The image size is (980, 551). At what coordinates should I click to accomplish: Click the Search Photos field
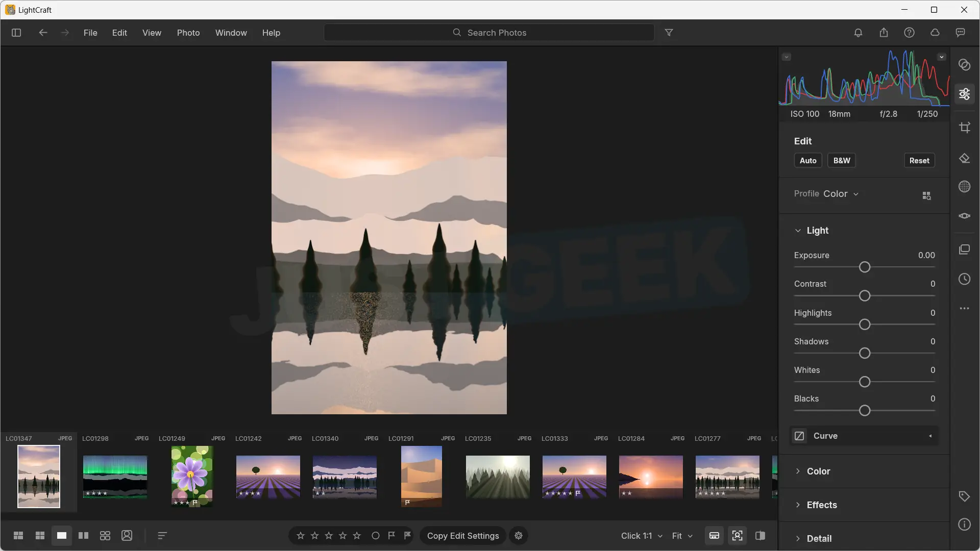pyautogui.click(x=489, y=33)
